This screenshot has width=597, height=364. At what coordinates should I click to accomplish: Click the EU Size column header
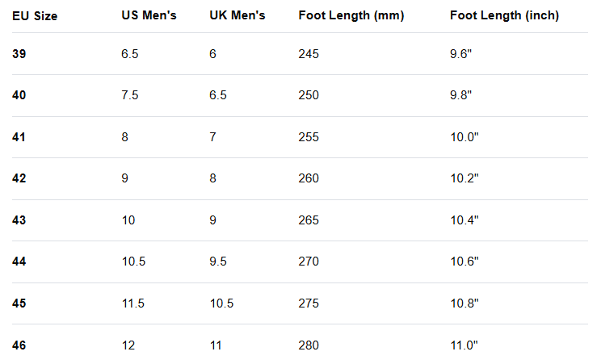35,15
